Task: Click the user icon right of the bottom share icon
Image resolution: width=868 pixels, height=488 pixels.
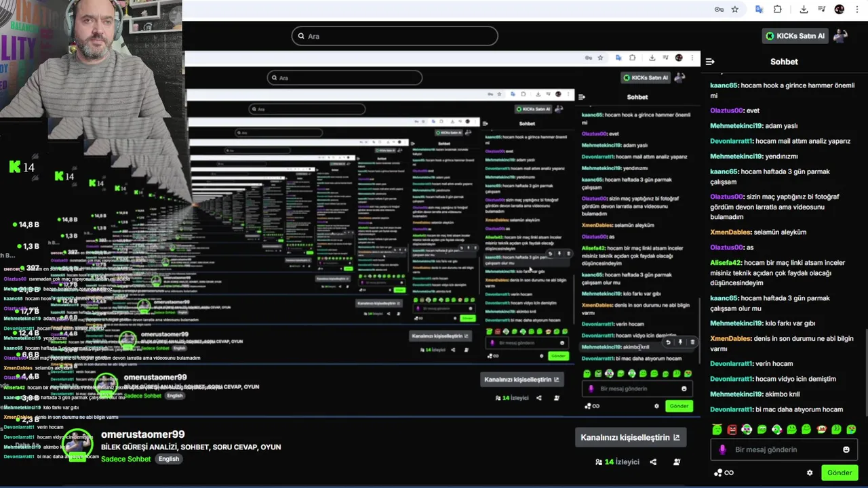Action: click(x=676, y=462)
